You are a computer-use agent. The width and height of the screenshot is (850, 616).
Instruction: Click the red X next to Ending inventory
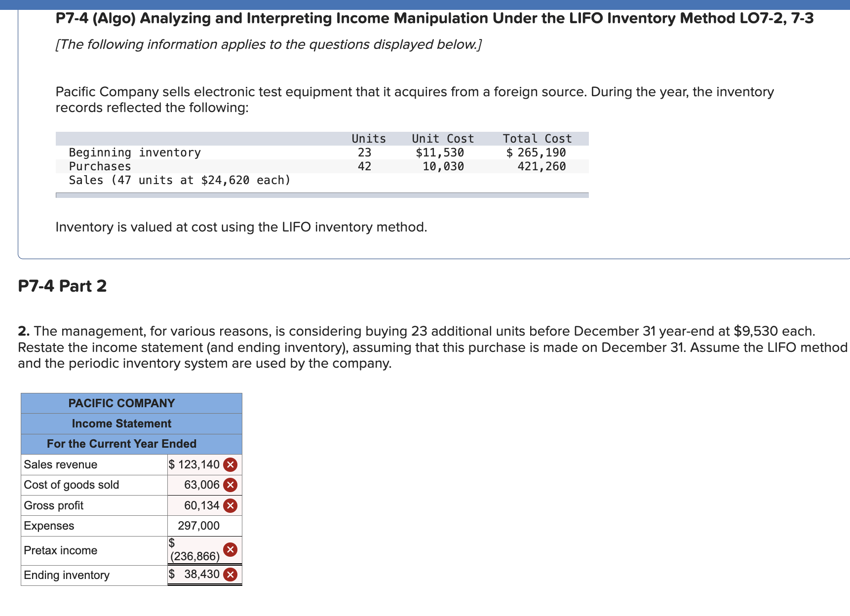click(x=230, y=575)
